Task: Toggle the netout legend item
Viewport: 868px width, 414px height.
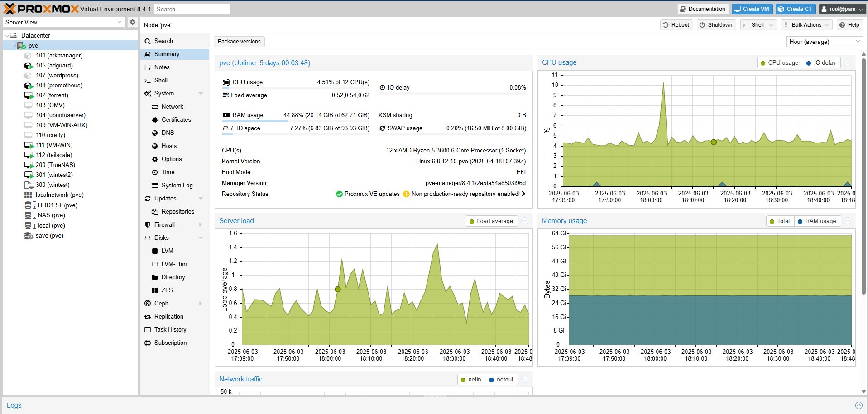Action: 502,380
